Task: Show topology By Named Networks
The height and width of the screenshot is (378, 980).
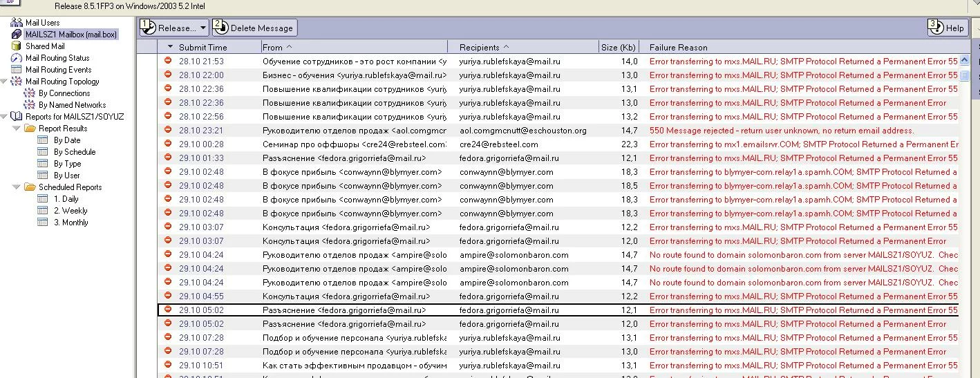Action: point(72,105)
